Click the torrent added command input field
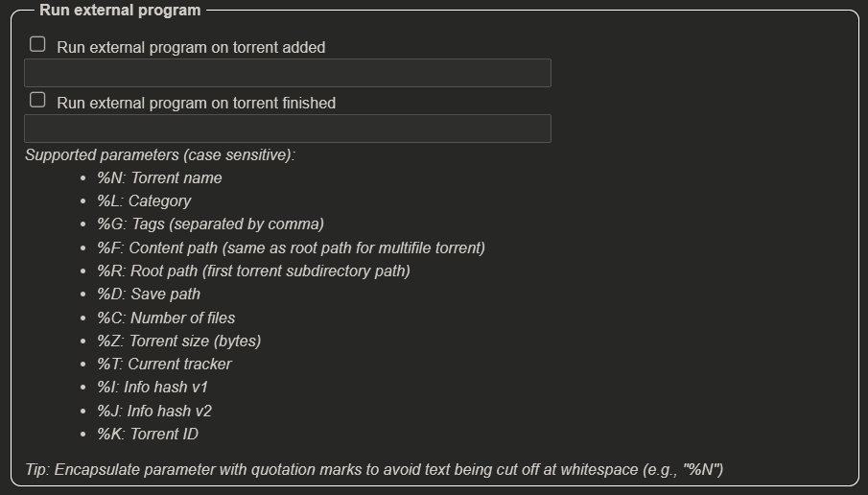Screen dimensions: 868x495 click(x=288, y=73)
